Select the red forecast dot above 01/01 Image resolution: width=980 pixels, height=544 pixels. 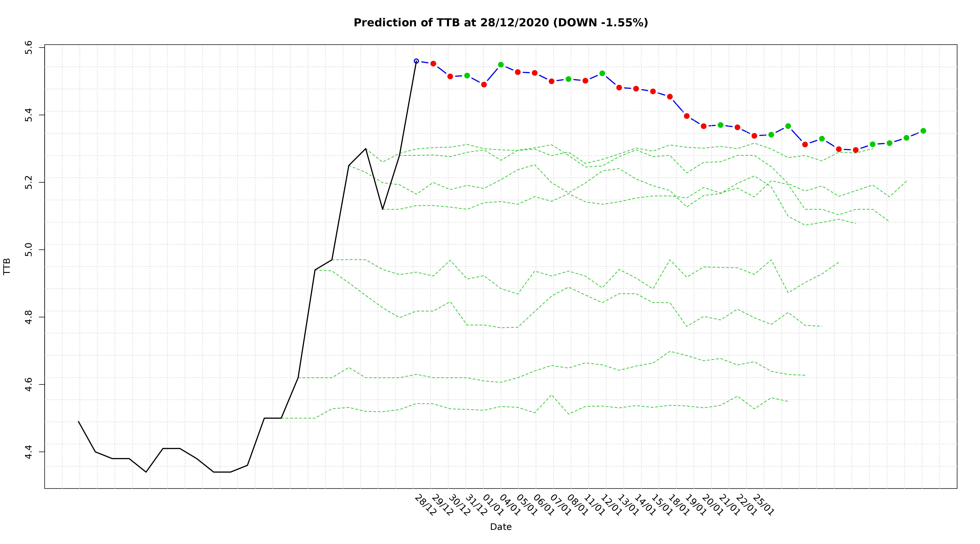484,84
